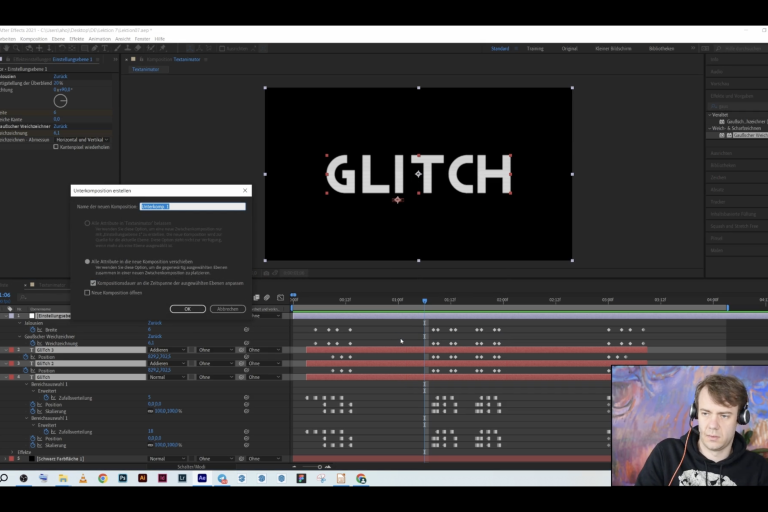Click the Breite stopwatch icon
The width and height of the screenshot is (768, 512).
(x=32, y=329)
